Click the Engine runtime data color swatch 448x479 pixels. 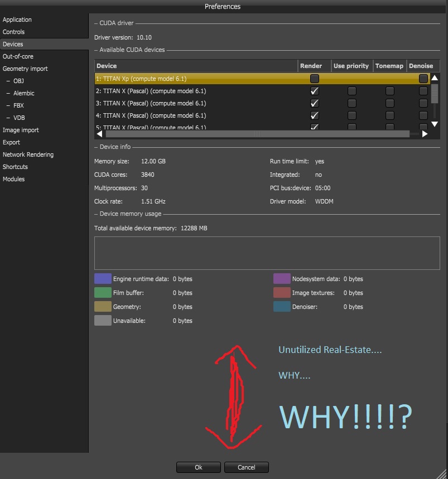click(103, 279)
